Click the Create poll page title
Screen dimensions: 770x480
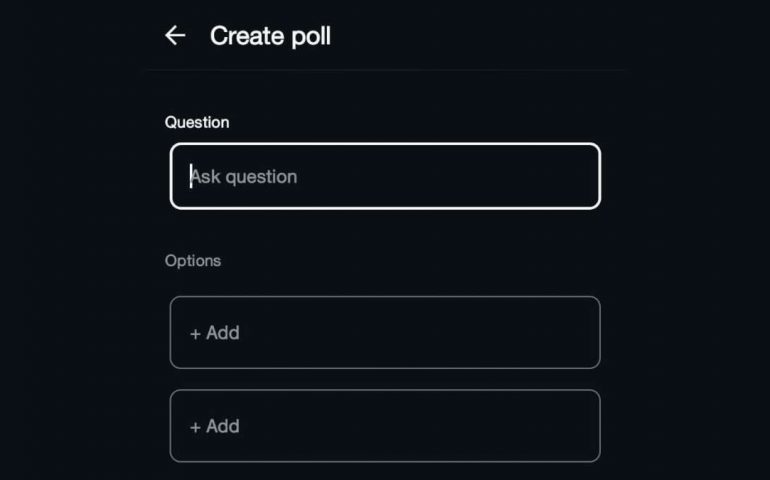coord(270,36)
